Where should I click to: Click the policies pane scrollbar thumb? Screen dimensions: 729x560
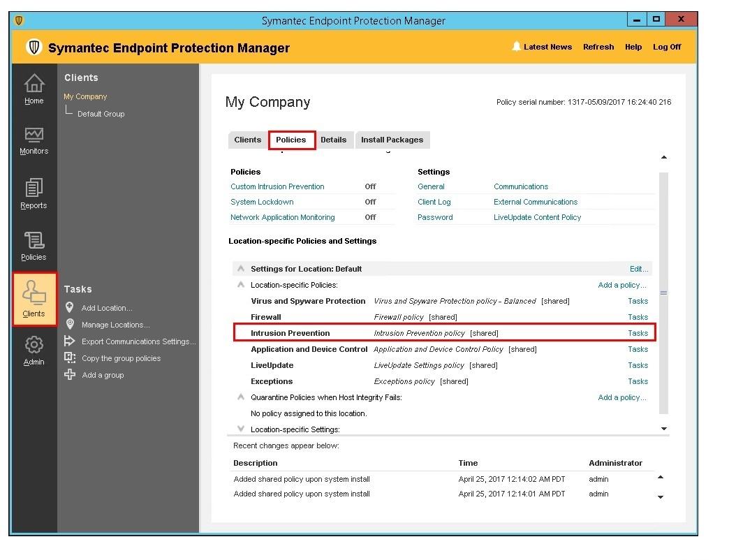[664, 293]
